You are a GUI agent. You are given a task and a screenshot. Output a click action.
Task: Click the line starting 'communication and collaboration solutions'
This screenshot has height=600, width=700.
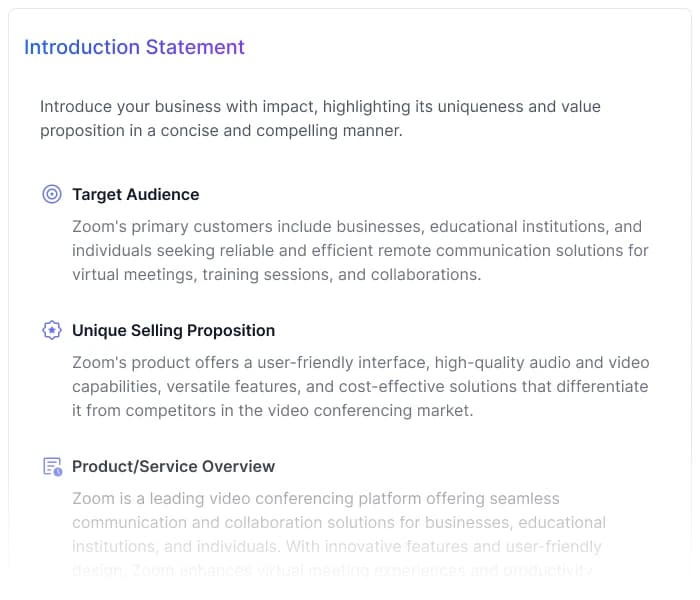pos(339,522)
